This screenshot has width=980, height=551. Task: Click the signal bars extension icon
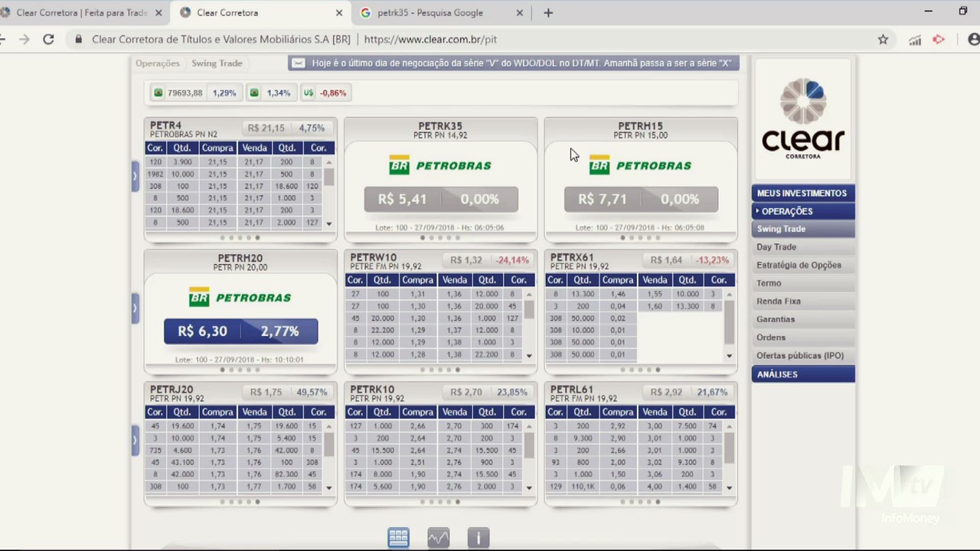pos(915,39)
